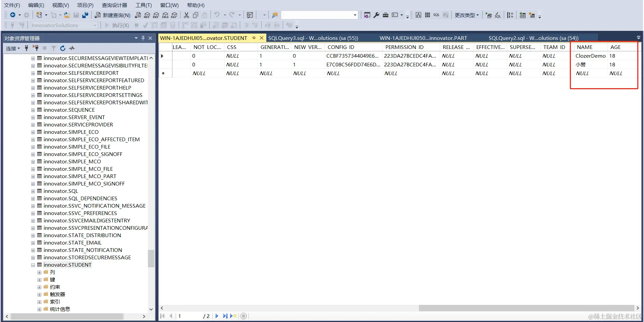Open the 工具(T) menu

pyautogui.click(x=144, y=5)
